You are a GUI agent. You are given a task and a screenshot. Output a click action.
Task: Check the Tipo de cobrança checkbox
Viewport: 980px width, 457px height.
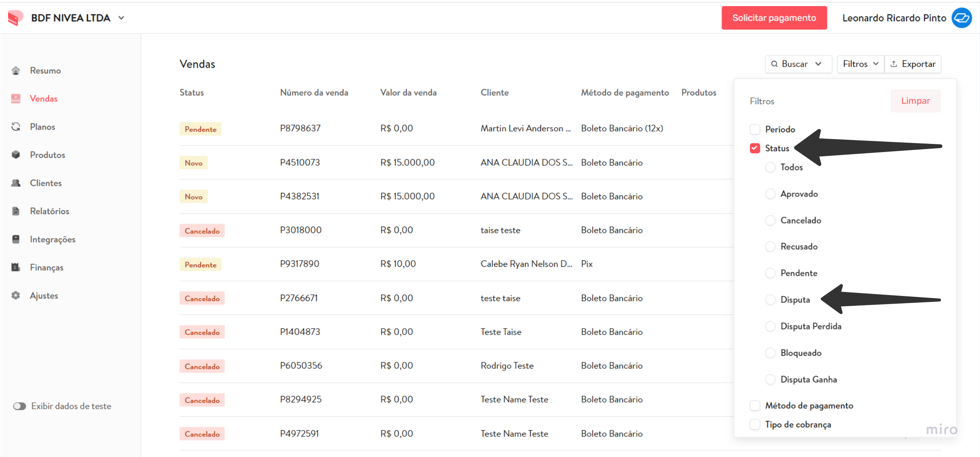[755, 424]
